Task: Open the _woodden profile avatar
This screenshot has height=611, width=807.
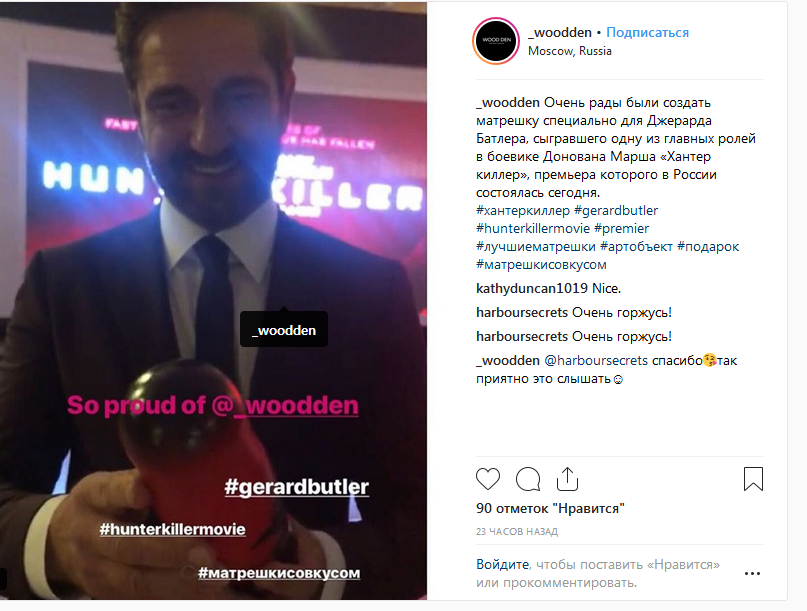Action: coord(496,41)
